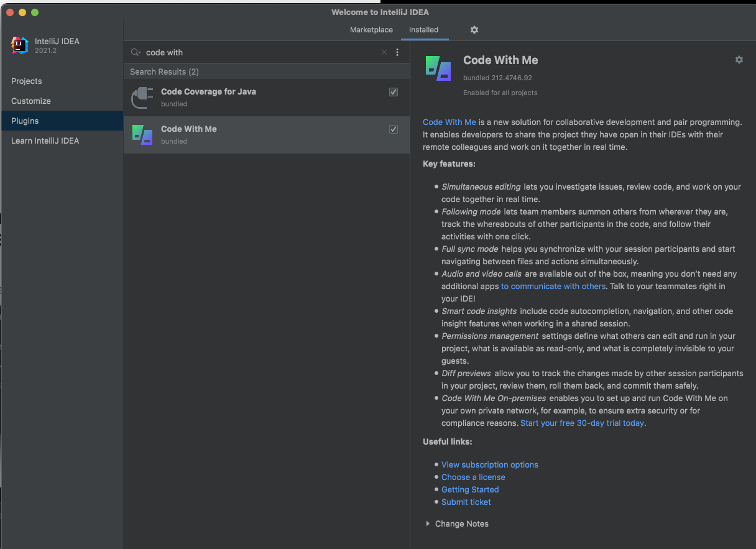The width and height of the screenshot is (756, 549).
Task: Click the large Code With Me detail icon
Action: [438, 68]
